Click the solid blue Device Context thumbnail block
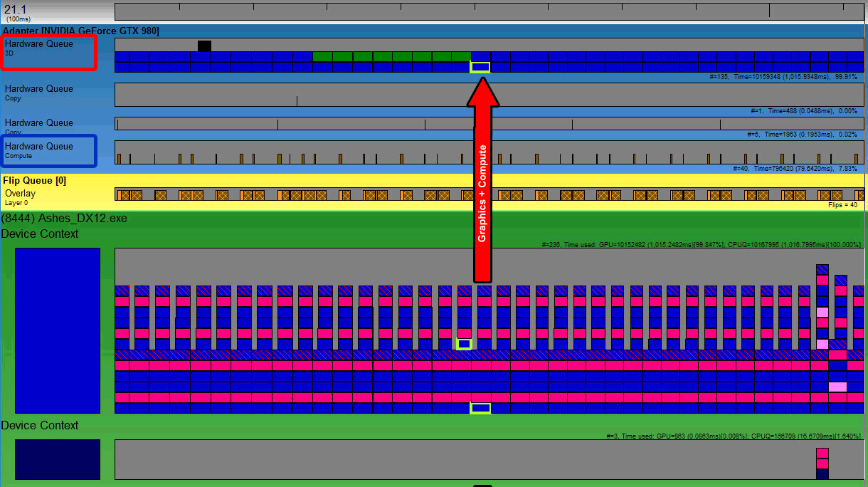 (x=57, y=330)
